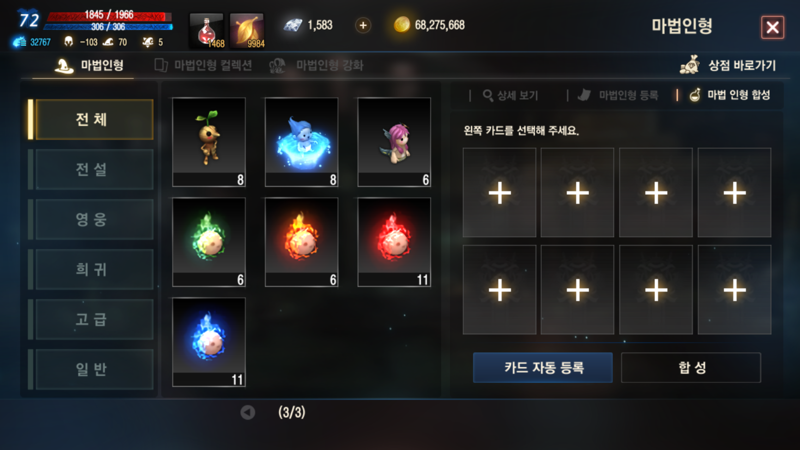Click the 카드 자동 등록 button
The width and height of the screenshot is (800, 450).
click(x=543, y=367)
